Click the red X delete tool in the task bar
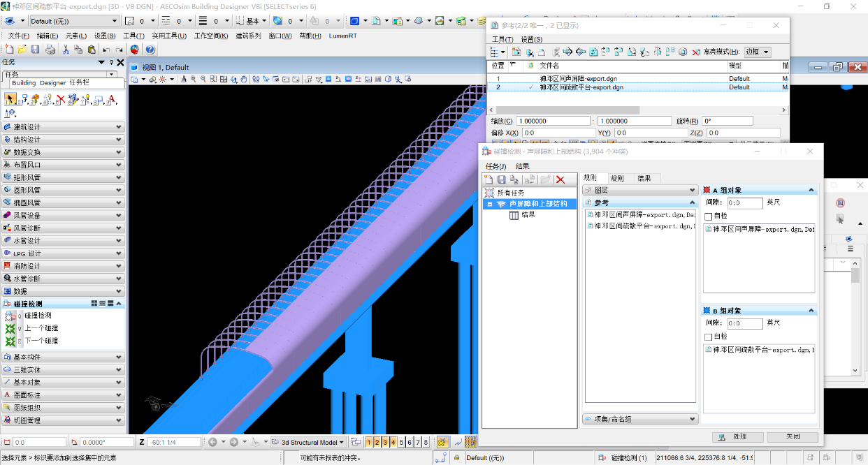 (x=61, y=100)
